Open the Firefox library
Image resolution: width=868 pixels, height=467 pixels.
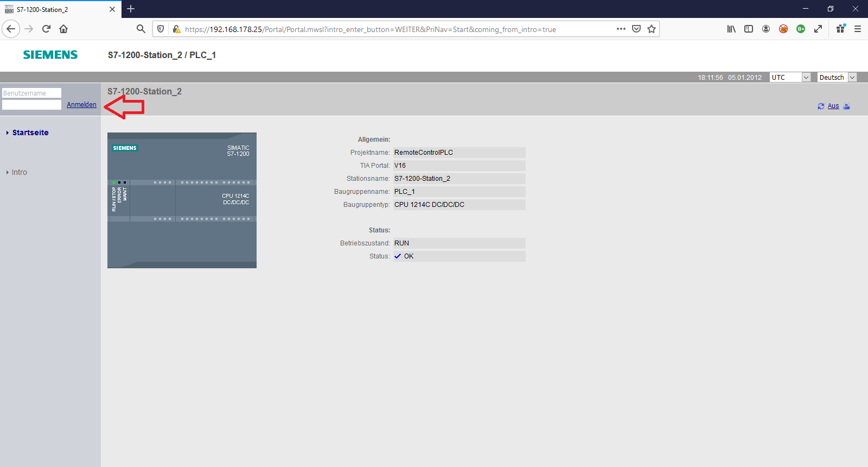tap(731, 29)
